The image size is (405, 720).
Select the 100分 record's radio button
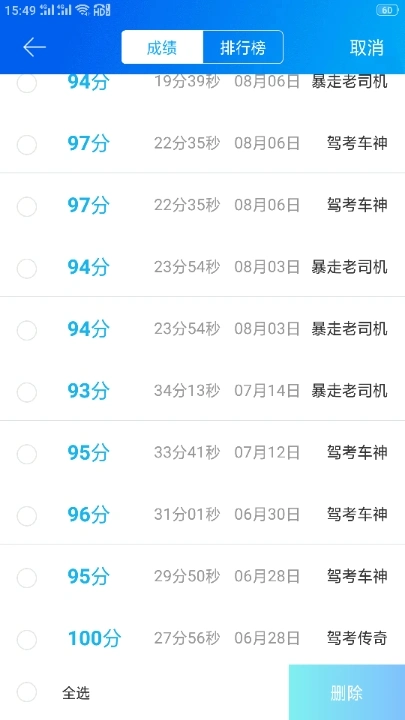point(27,639)
